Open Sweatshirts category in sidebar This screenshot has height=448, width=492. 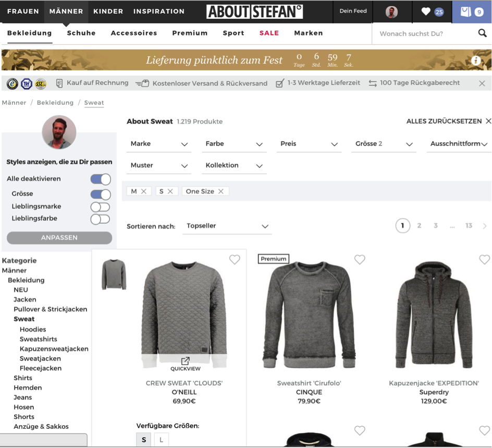(38, 339)
